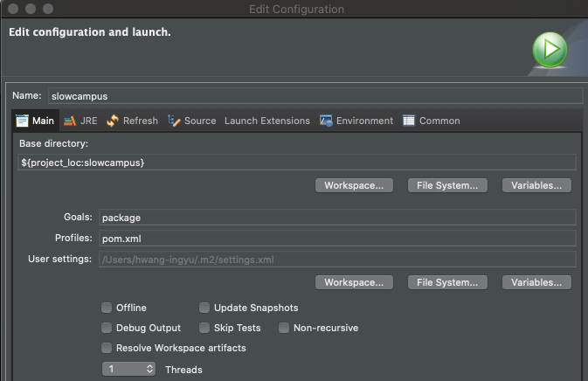Click File System button under Base directory
The image size is (588, 381).
(447, 185)
